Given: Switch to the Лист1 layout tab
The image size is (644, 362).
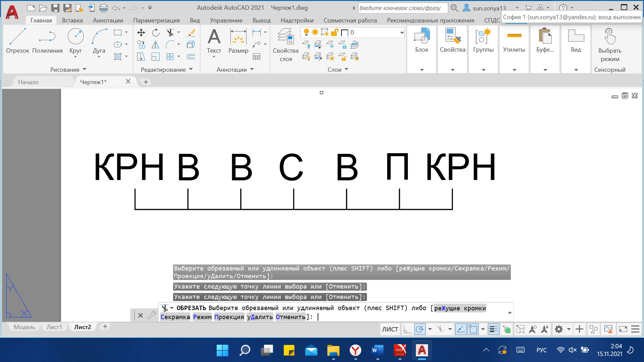Looking at the screenshot, I should (x=54, y=327).
